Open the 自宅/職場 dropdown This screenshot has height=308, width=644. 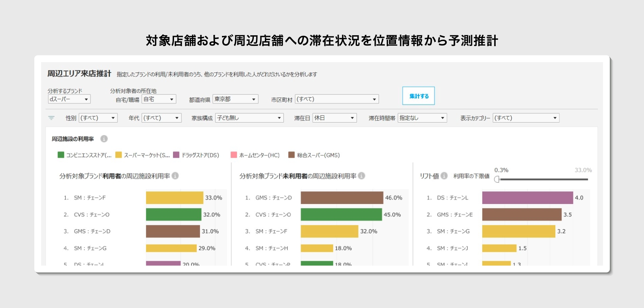tap(159, 99)
